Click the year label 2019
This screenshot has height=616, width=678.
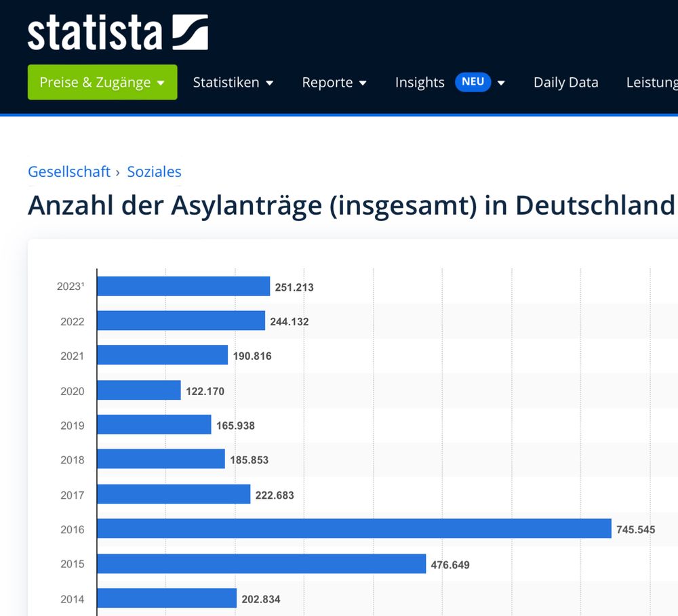tap(73, 425)
